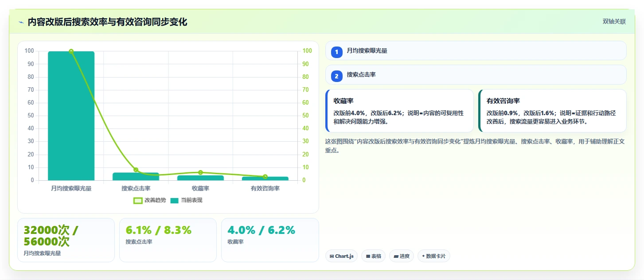Viewport: 644px width, 280px height.
Task: Click the 6.1% / 8.3% stat value
Action: click(159, 230)
